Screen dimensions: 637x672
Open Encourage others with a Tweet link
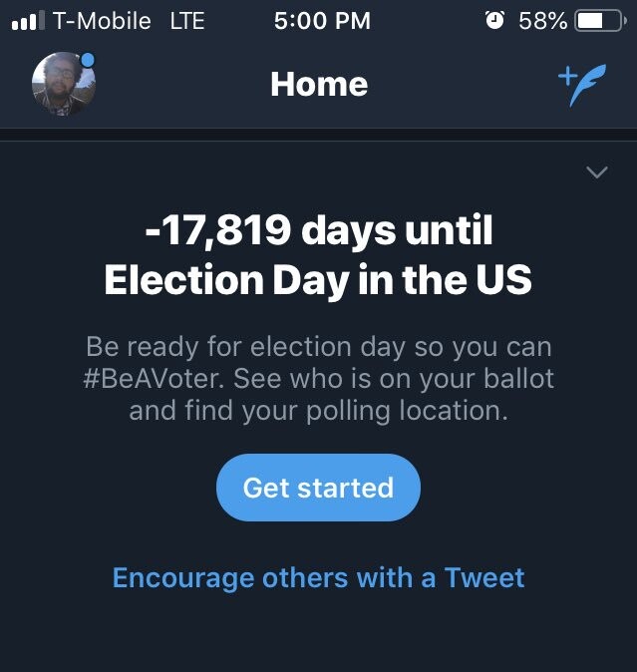coord(318,577)
